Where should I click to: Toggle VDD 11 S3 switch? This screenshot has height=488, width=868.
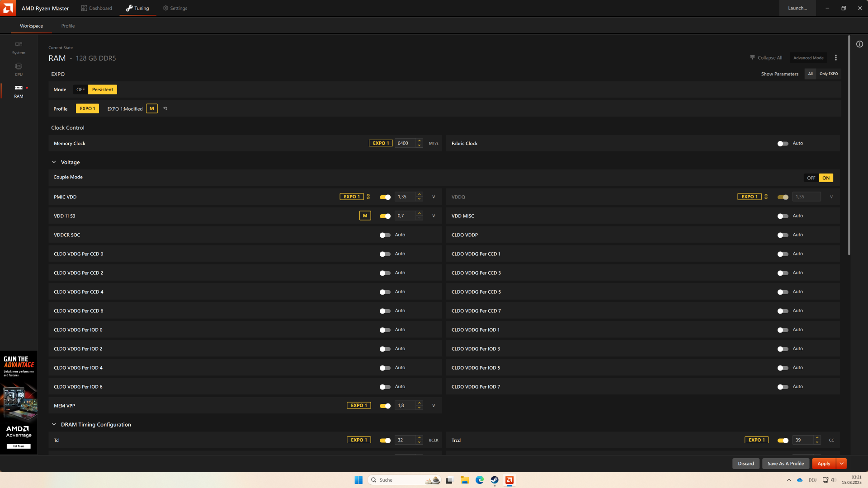coord(385,216)
